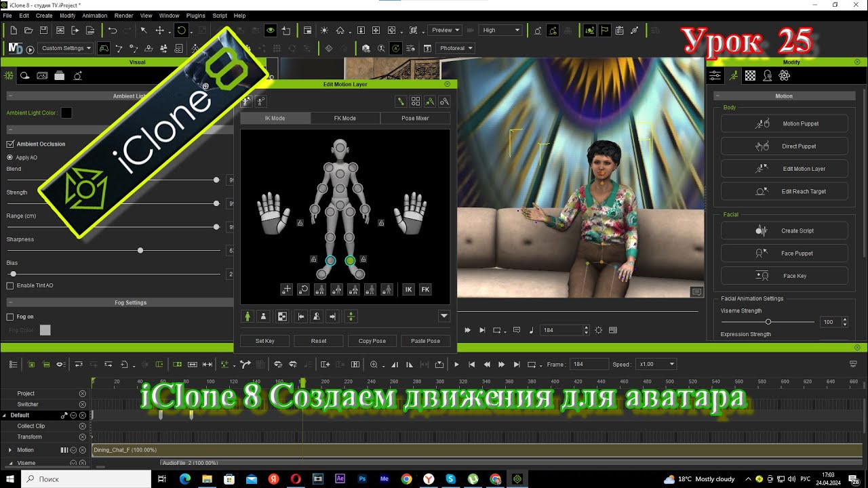Screen dimensions: 868x488
Task: Click the timeline Frame number field
Action: (589, 365)
